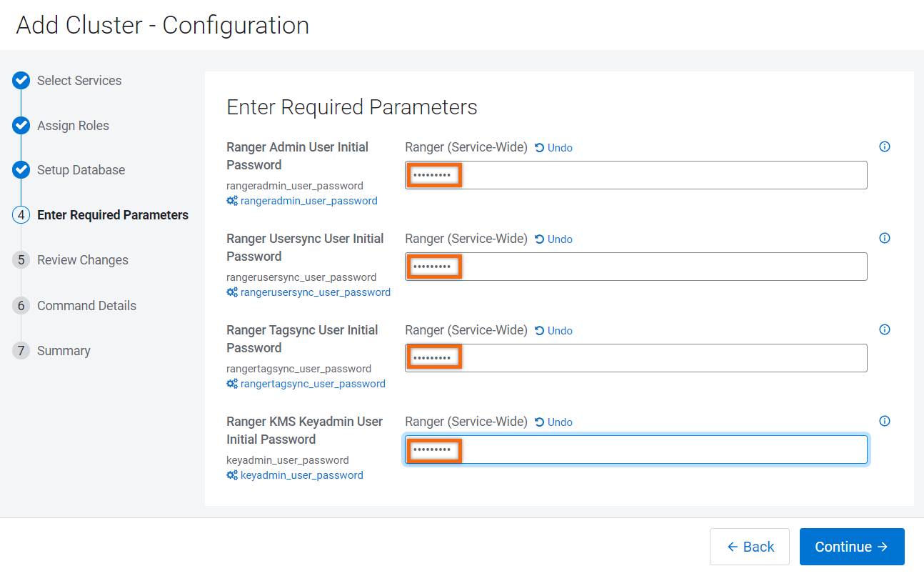Viewport: 924px width, 576px height.
Task: Click gears icon beside rangerusersync_user_password link
Action: pos(232,292)
